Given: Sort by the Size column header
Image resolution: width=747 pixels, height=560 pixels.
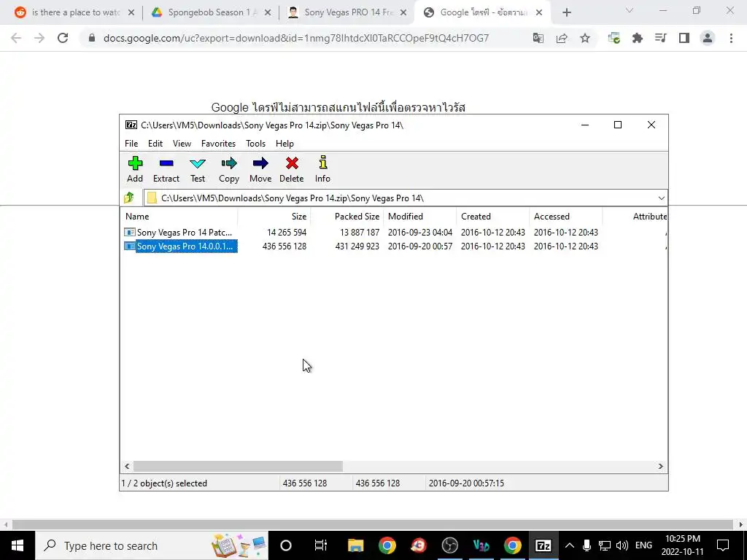Looking at the screenshot, I should point(274,216).
